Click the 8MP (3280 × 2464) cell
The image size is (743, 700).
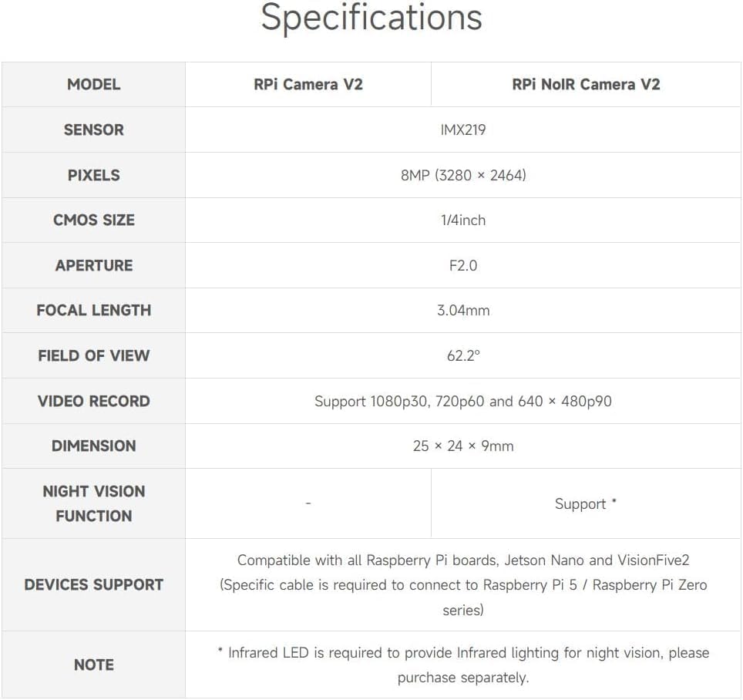click(463, 175)
